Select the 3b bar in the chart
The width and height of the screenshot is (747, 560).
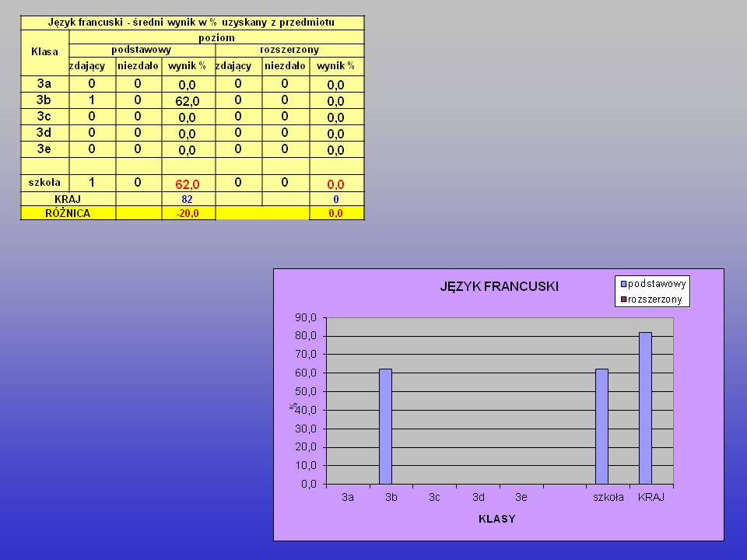(385, 427)
